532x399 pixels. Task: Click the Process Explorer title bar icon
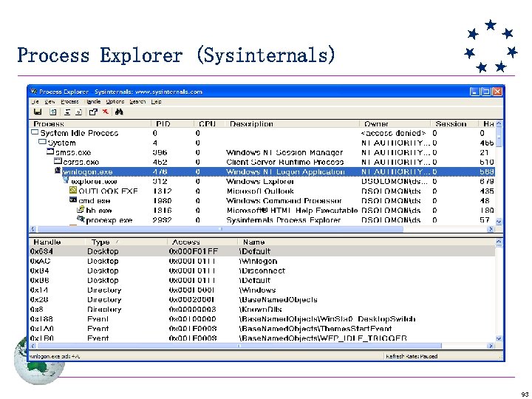tap(33, 92)
